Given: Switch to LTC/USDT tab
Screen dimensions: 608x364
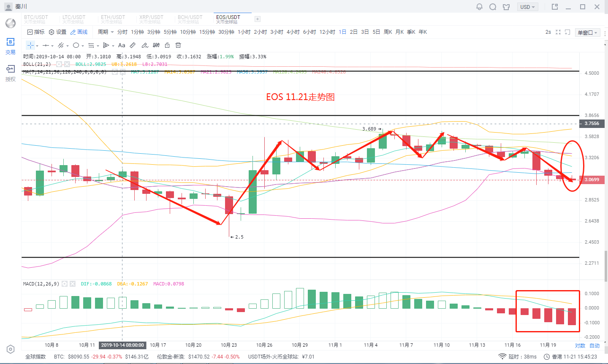Looking at the screenshot, I should [x=74, y=19].
